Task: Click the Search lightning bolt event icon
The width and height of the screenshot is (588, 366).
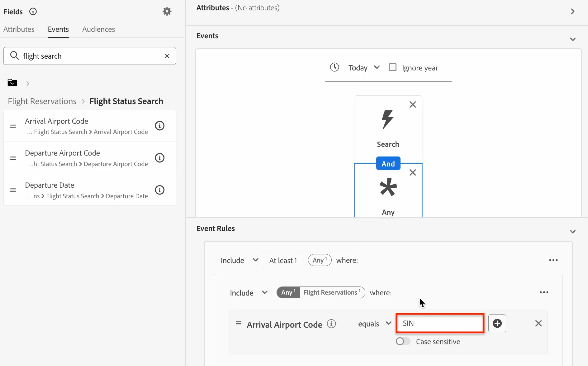Action: pos(388,119)
